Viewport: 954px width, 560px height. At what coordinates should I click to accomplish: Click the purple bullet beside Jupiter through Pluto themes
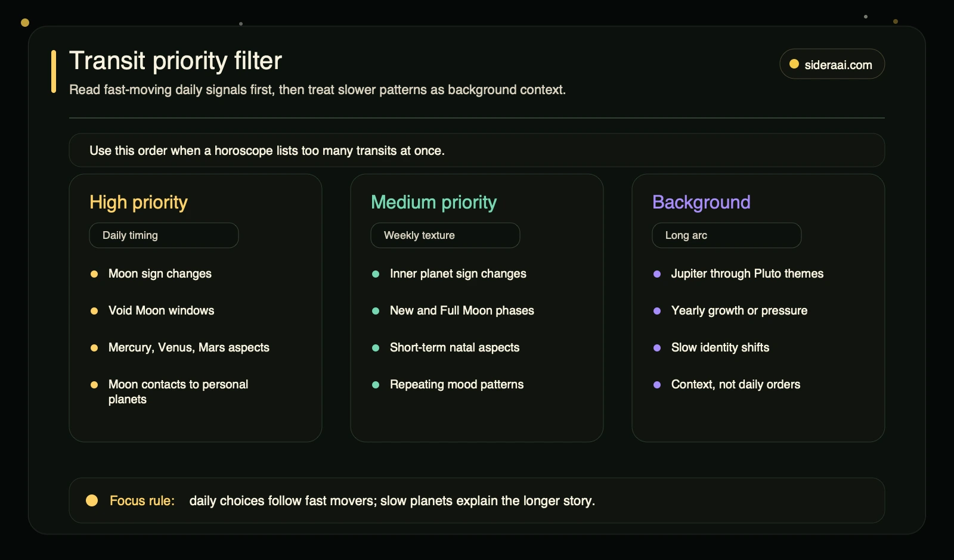pyautogui.click(x=657, y=274)
